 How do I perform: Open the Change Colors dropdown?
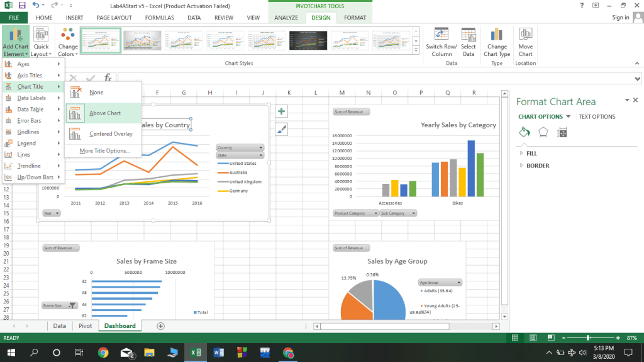(68, 42)
